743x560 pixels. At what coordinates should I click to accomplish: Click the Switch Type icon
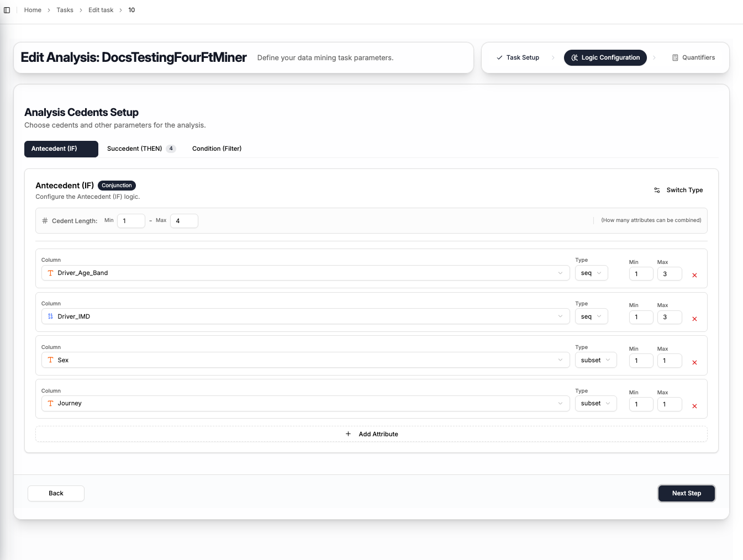point(657,190)
